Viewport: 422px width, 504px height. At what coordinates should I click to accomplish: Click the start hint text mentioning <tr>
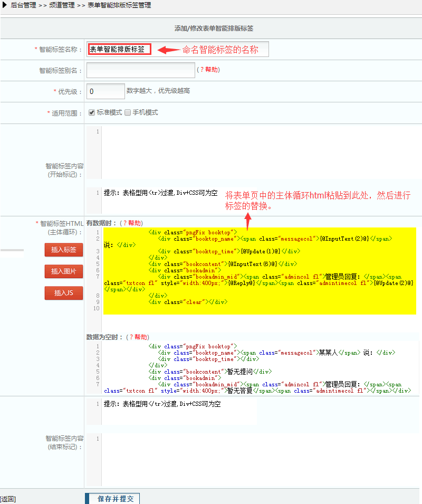(x=161, y=193)
